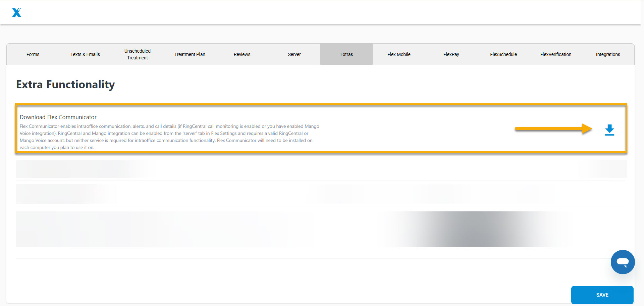Switch to the FlexSchedule tab

(503, 54)
